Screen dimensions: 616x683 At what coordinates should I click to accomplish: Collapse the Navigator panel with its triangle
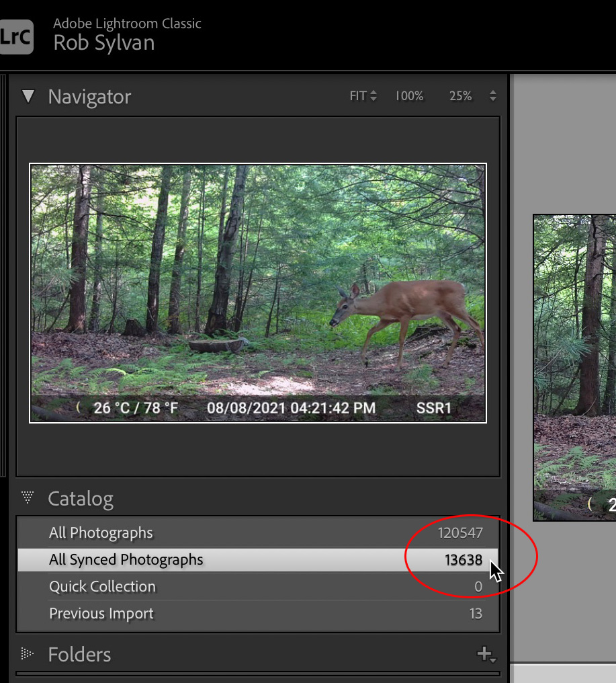28,96
